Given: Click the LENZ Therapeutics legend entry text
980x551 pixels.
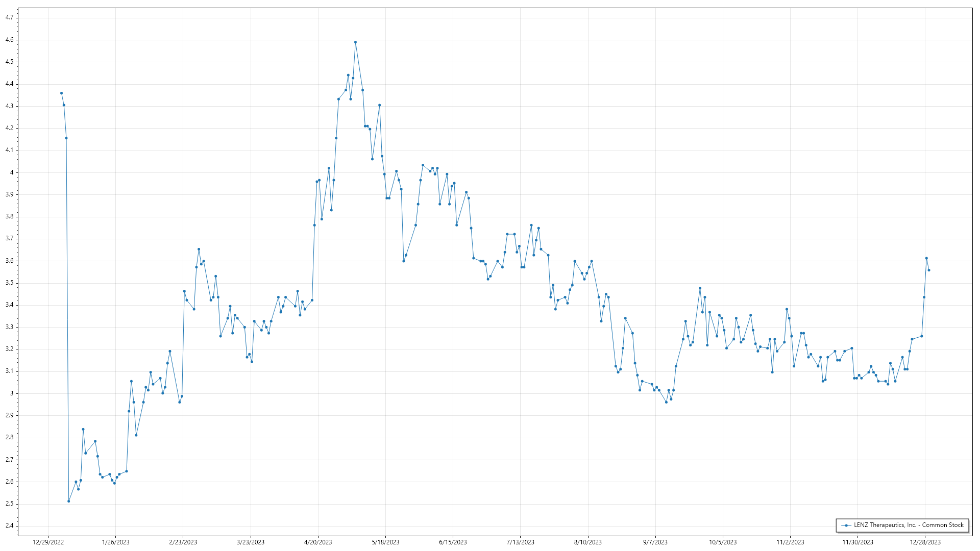Looking at the screenshot, I should 909,525.
